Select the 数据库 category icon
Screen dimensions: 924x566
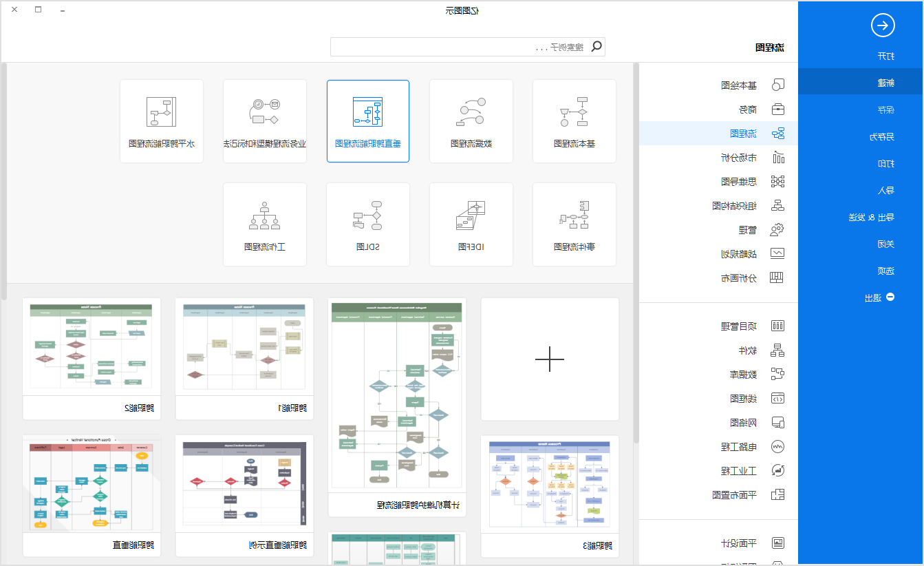pos(778,375)
